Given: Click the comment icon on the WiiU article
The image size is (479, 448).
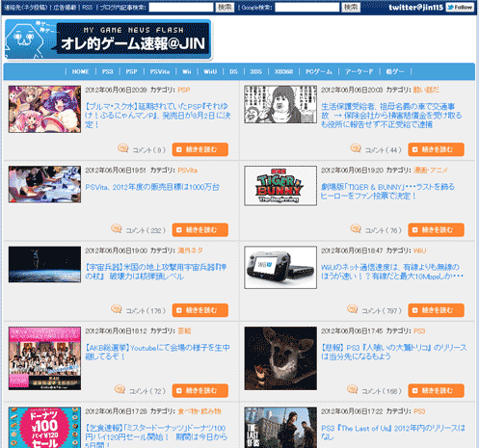Looking at the screenshot, I should point(353,308).
